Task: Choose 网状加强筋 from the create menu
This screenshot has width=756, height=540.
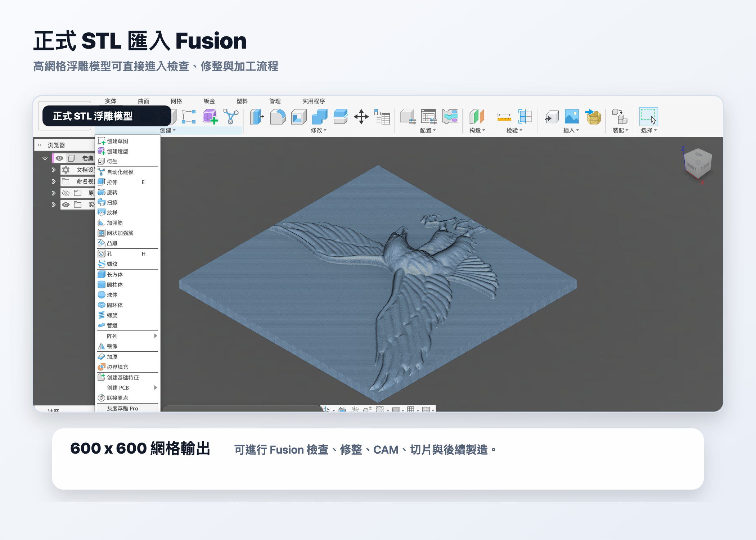Action: [127, 233]
